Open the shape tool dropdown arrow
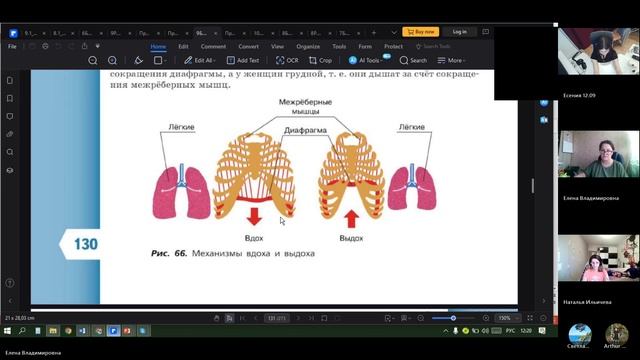The width and height of the screenshot is (640, 360). [166, 60]
